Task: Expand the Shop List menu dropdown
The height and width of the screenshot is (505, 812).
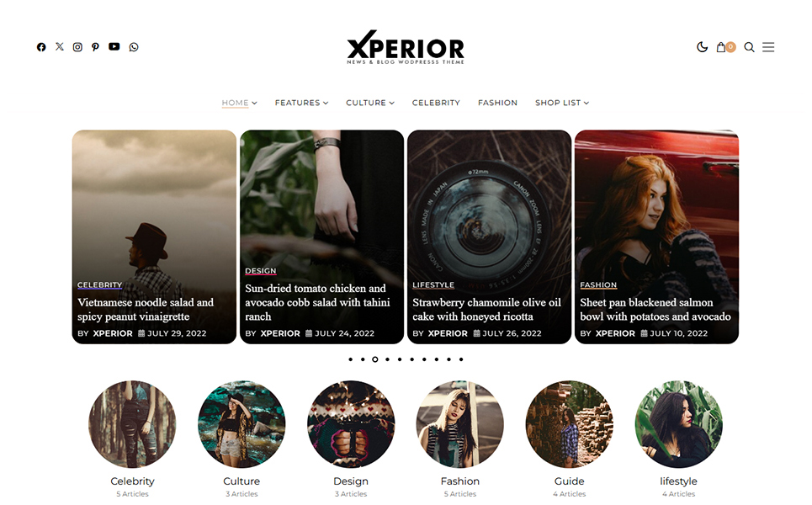Action: pyautogui.click(x=562, y=103)
